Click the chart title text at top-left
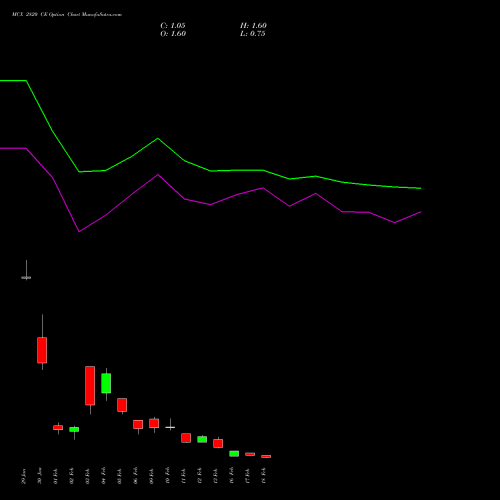This screenshot has width=500, height=500. pos(67,15)
